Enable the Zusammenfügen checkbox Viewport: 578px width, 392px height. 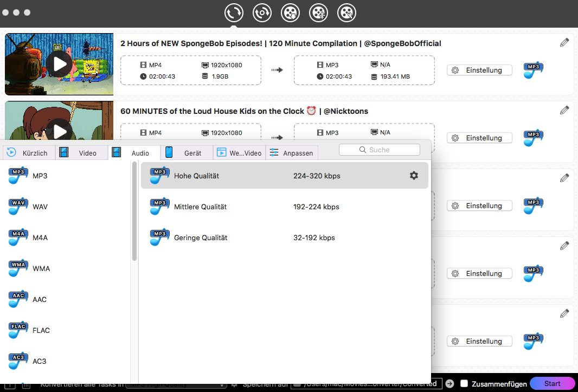click(464, 383)
